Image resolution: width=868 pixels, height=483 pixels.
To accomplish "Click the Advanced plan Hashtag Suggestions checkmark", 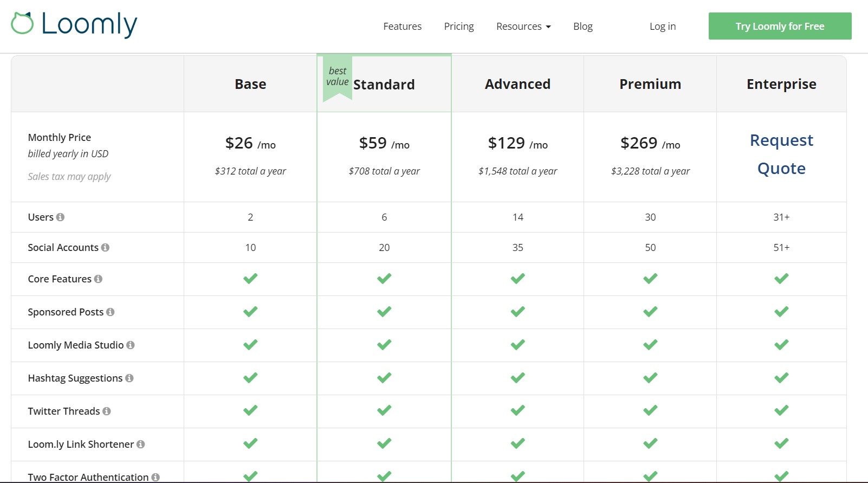I will [x=518, y=378].
